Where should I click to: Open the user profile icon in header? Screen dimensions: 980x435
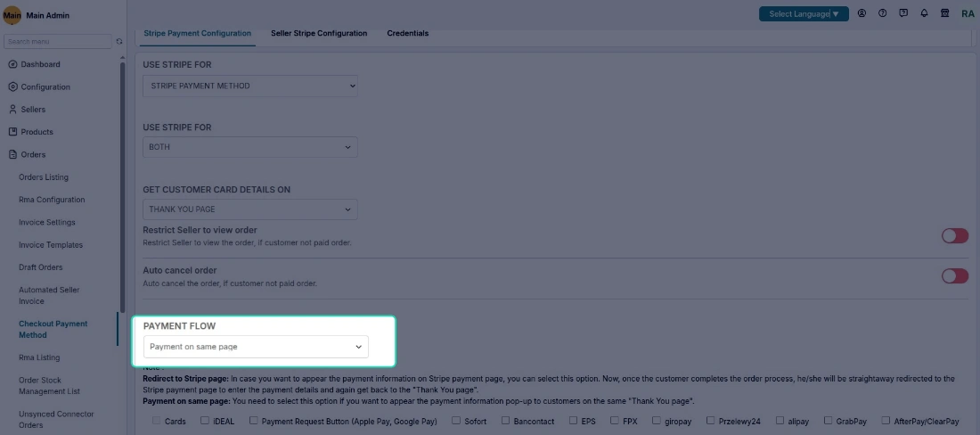pyautogui.click(x=862, y=13)
